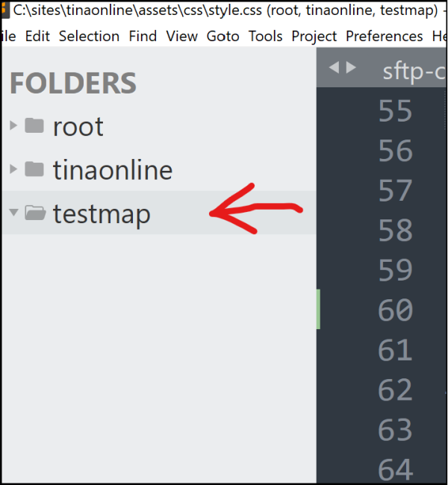Open the Tools menu

point(265,36)
